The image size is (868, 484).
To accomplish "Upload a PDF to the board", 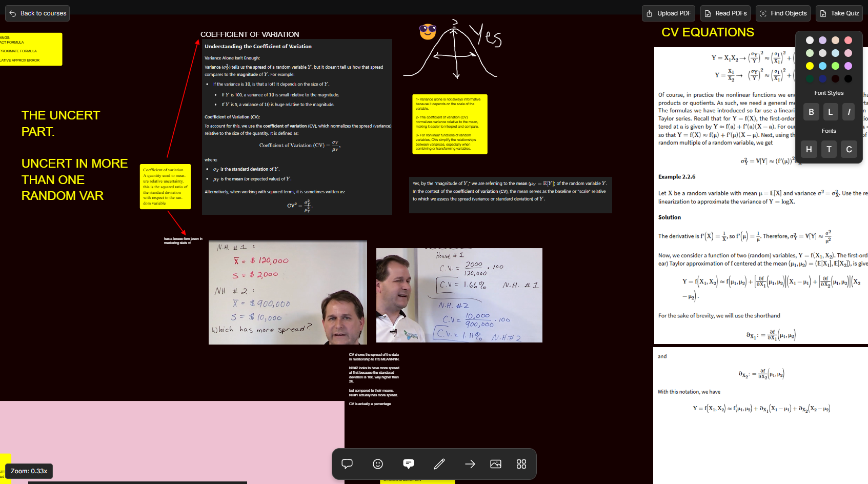I will [668, 13].
